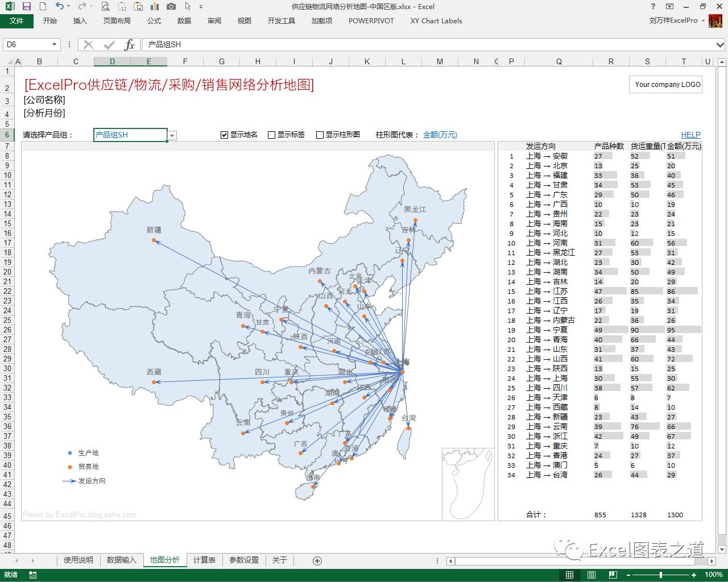
Task: Open the Customize Quick Access Toolbar arrow
Action: click(x=201, y=7)
